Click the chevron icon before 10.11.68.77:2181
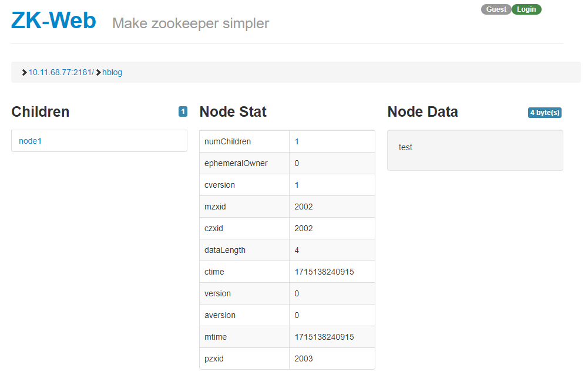Image resolution: width=588 pixels, height=372 pixels. 24,72
